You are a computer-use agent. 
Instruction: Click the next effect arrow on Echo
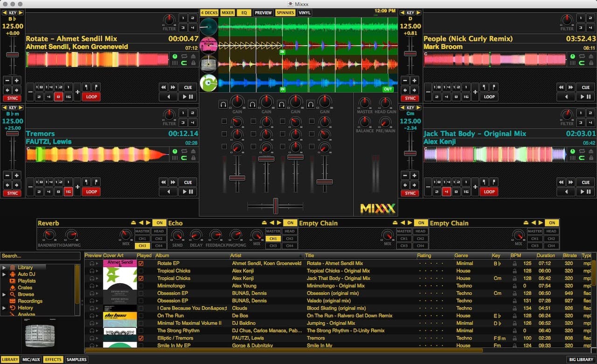[x=280, y=223]
